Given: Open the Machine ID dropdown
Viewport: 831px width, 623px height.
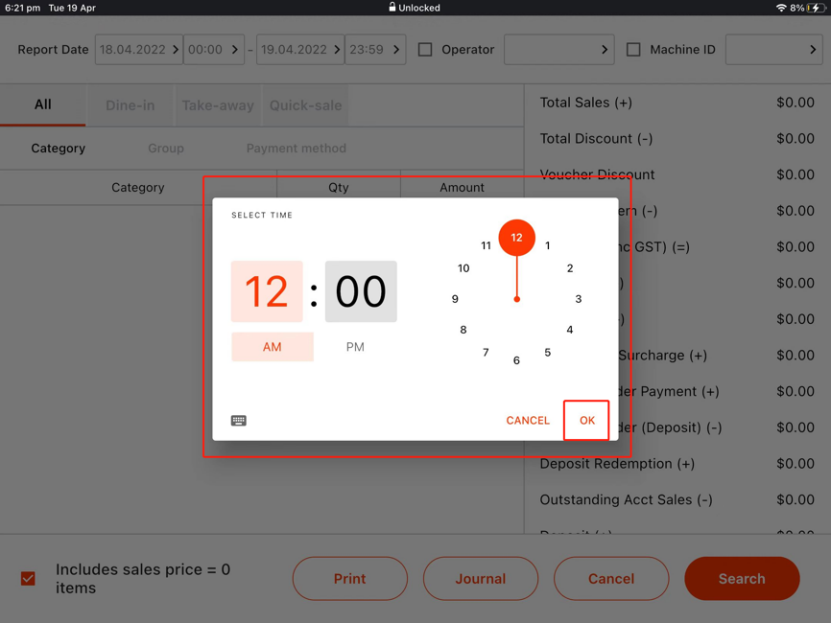Looking at the screenshot, I should [774, 49].
